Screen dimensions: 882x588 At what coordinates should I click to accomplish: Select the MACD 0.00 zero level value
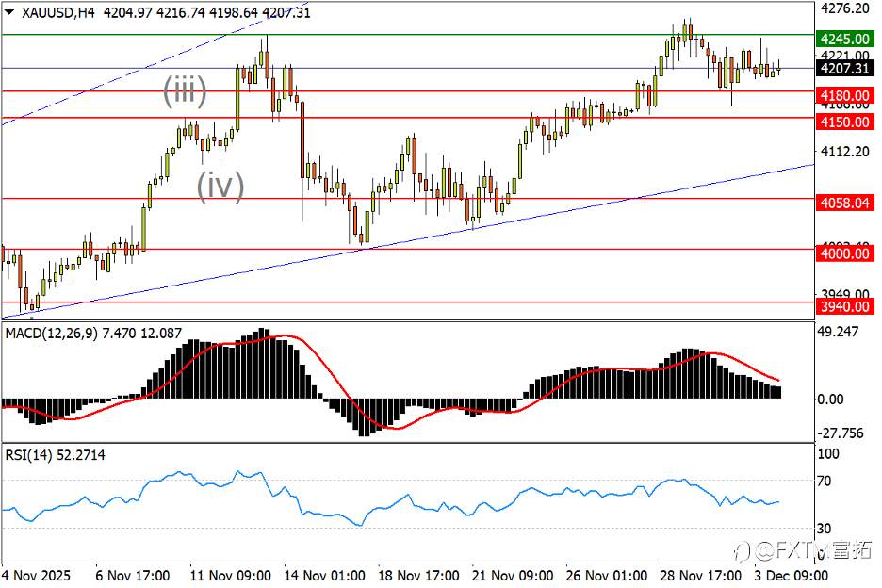830,400
